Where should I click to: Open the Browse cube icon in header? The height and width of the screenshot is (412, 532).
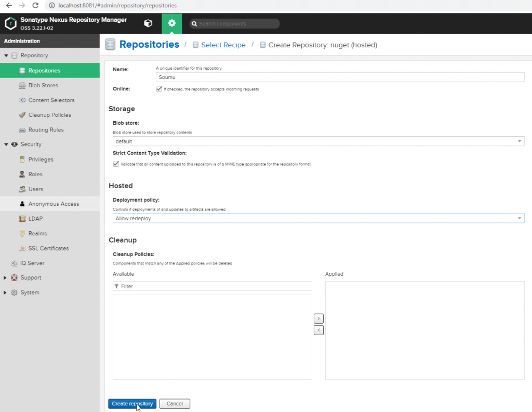[x=148, y=23]
